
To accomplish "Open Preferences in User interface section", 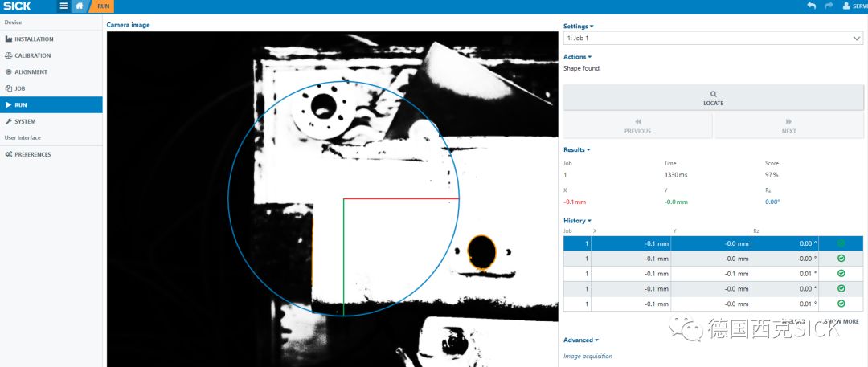I will click(x=32, y=154).
